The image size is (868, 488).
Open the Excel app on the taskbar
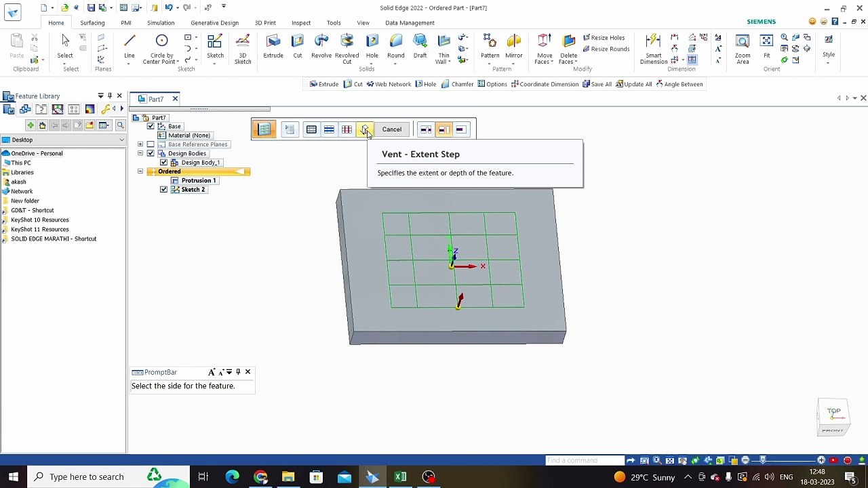pos(400,477)
